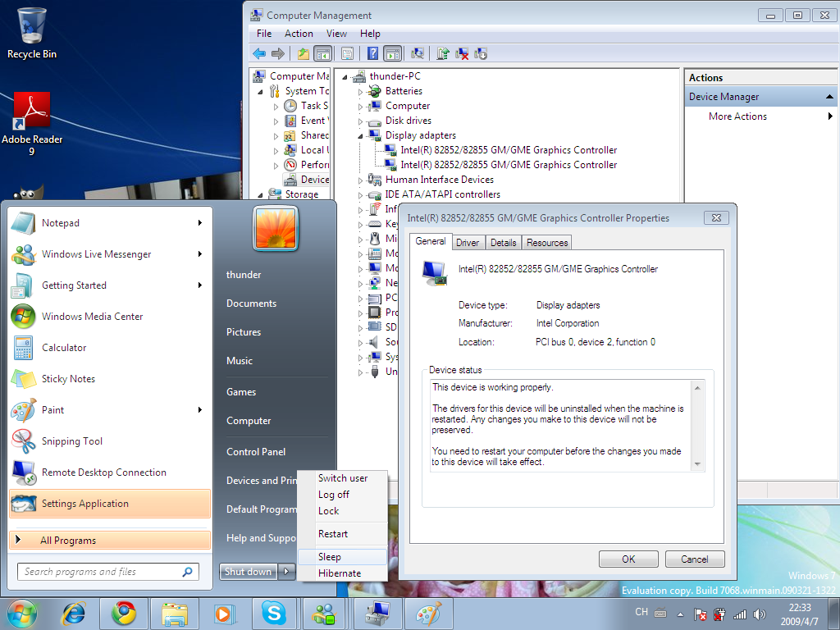This screenshot has height=630, width=840.
Task: Switch to the Resources tab in Properties dialog
Action: coord(546,243)
